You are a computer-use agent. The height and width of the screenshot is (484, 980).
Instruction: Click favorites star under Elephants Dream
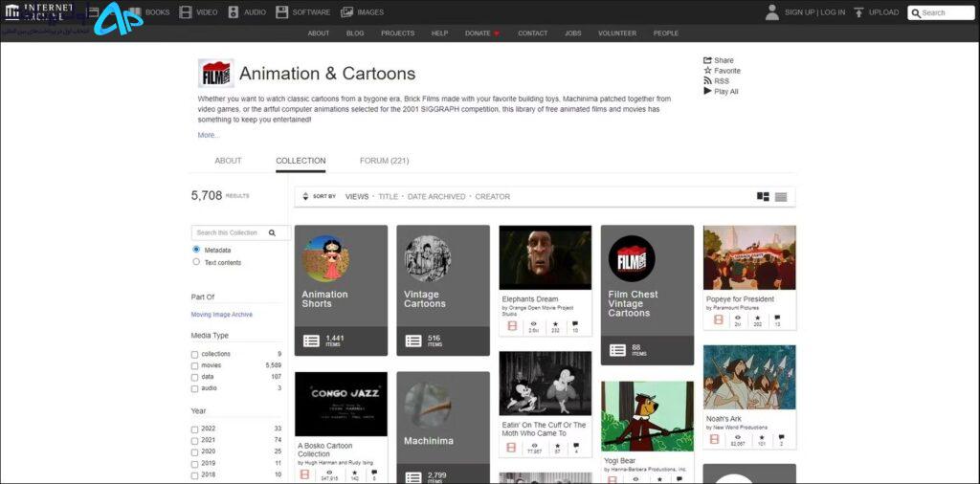click(555, 324)
